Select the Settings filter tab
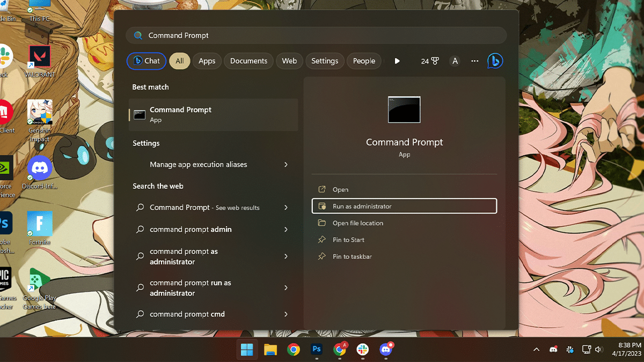Screen dimensions: 644x362 click(x=325, y=61)
